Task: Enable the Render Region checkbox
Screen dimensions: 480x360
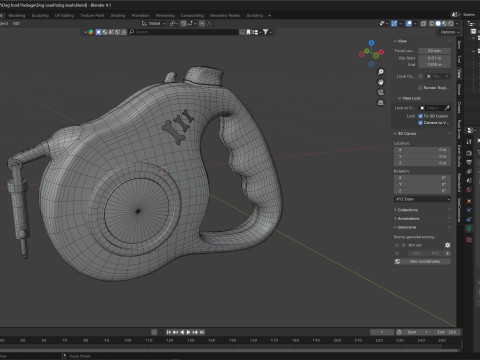Action: point(420,88)
